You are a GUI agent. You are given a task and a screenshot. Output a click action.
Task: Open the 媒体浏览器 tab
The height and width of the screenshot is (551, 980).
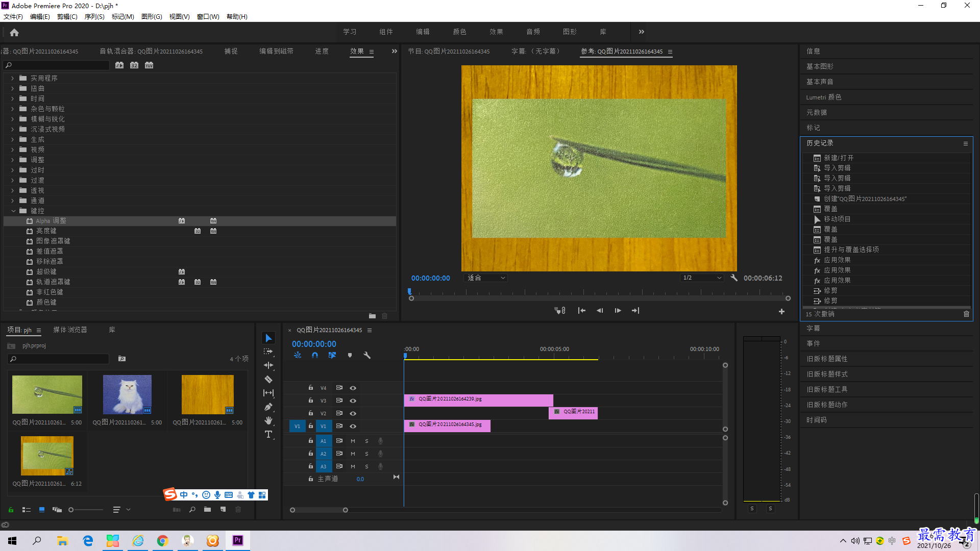70,330
